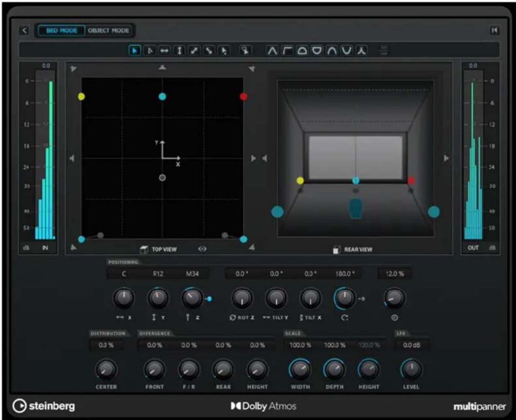
Task: Click the Front divergence knob
Action: 154,369
